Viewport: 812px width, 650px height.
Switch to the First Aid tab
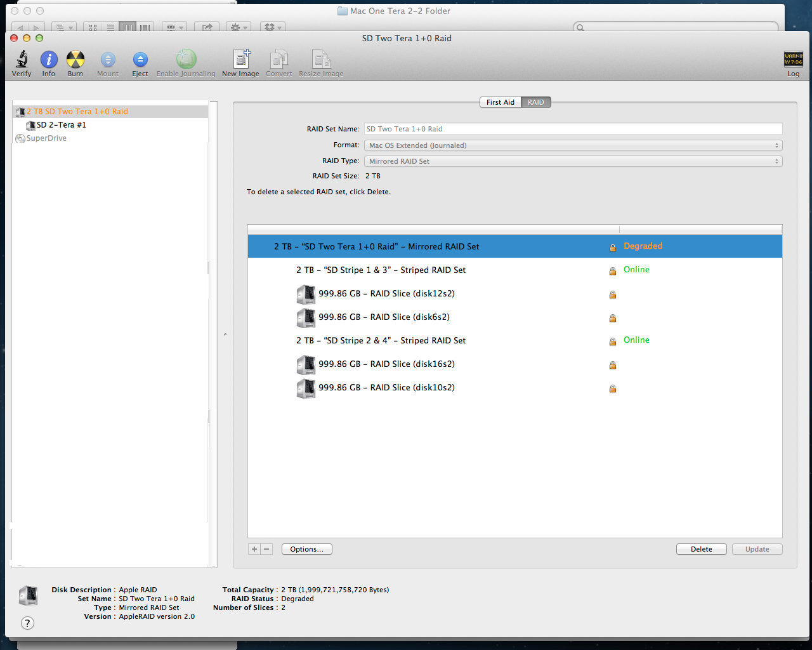point(500,102)
